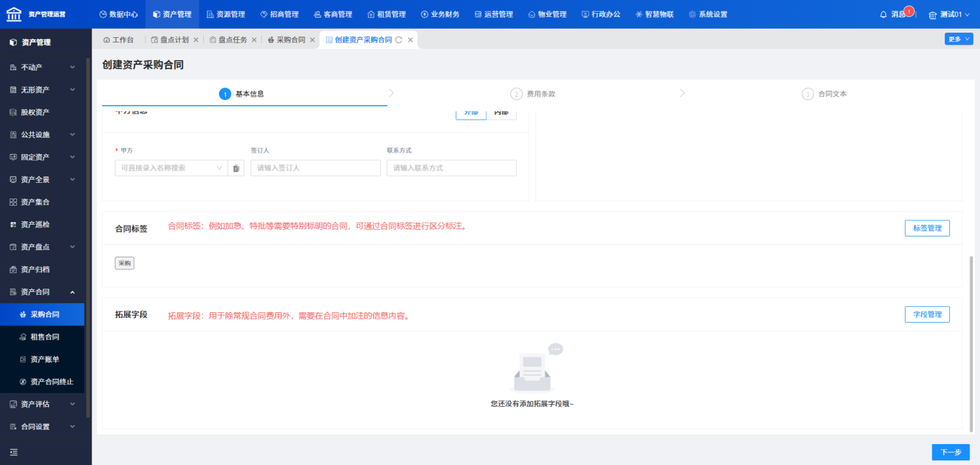
Task: Click the form's vertical scrollbar
Action: pyautogui.click(x=971, y=344)
